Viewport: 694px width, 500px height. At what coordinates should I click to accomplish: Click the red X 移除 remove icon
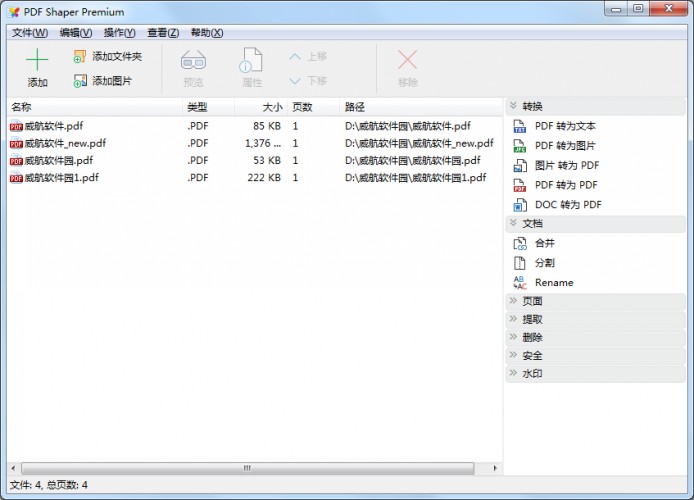point(407,60)
